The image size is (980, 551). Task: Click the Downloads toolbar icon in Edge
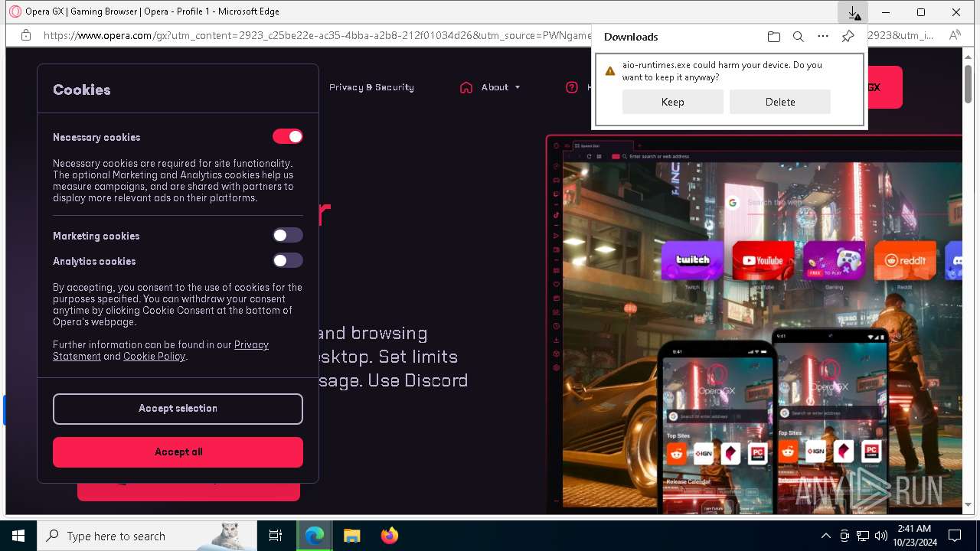tap(853, 12)
